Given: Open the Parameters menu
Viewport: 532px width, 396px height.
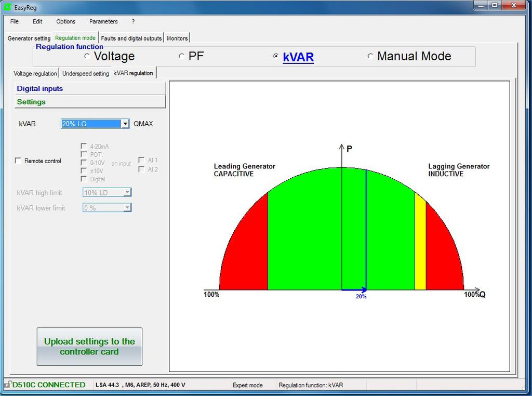Looking at the screenshot, I should (x=103, y=21).
